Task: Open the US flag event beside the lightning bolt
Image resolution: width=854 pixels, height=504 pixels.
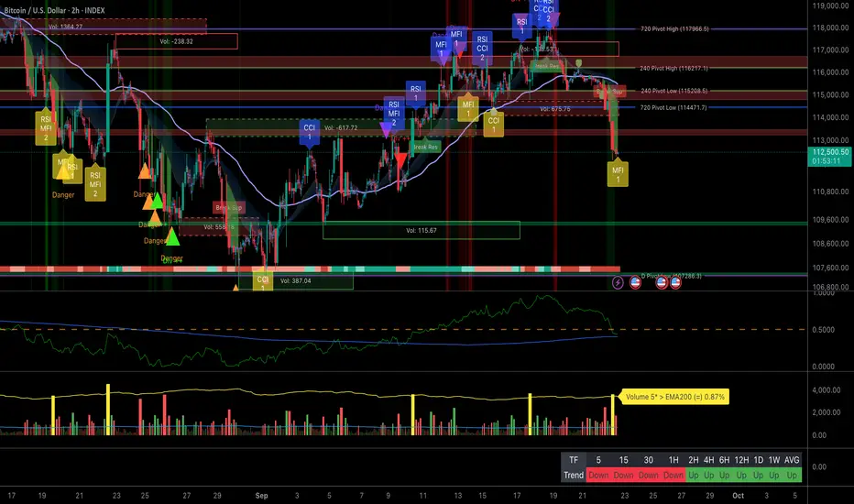Action: point(635,282)
